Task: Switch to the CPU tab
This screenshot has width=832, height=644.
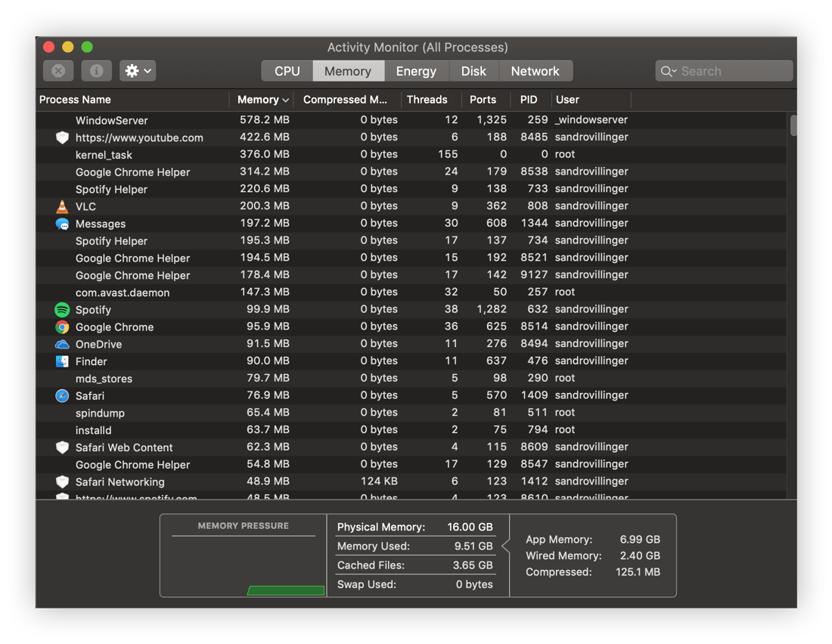Action: click(x=286, y=70)
